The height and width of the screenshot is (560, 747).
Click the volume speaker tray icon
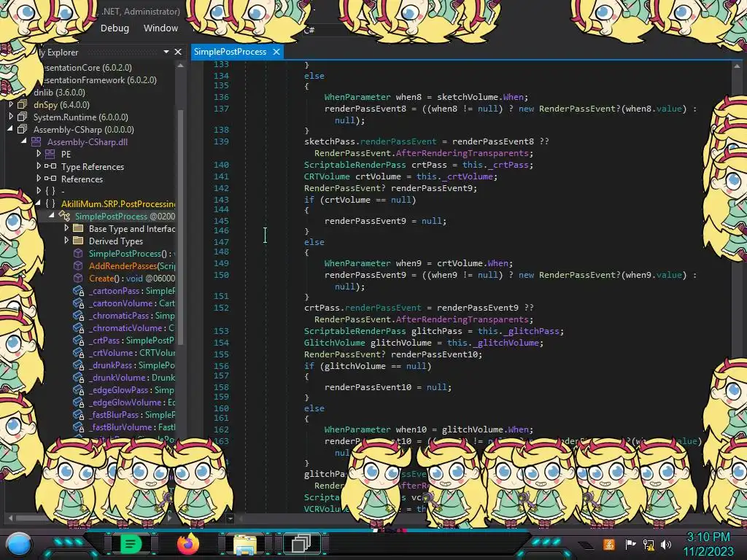pyautogui.click(x=666, y=544)
